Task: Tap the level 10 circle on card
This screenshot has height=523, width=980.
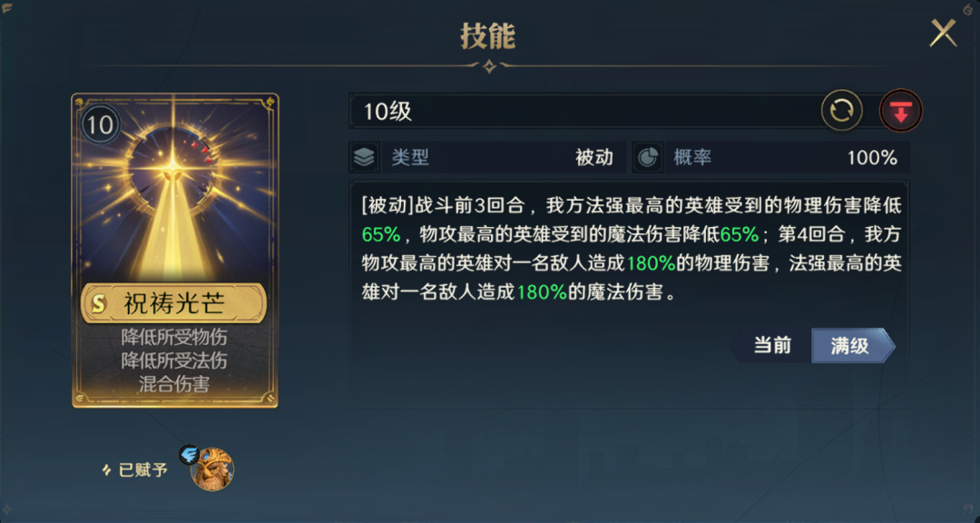Action: [100, 125]
